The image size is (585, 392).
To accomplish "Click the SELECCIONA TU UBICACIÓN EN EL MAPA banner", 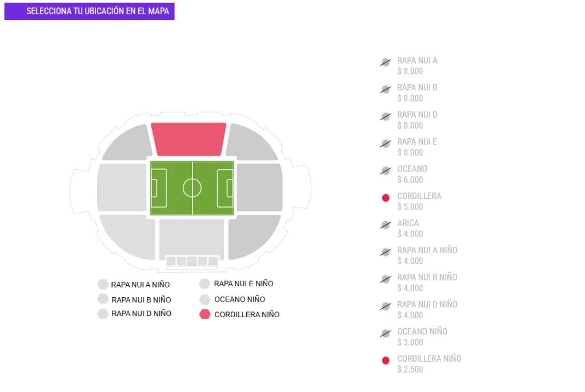I will pyautogui.click(x=89, y=10).
